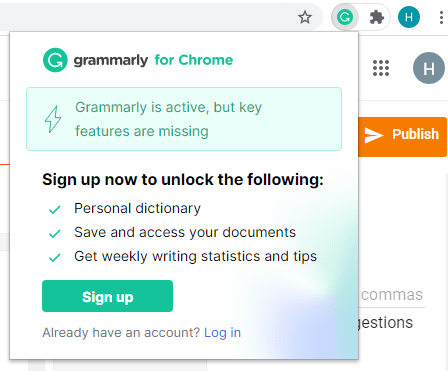Click 'Save and access your documents' item
The image size is (448, 371).
tap(185, 232)
